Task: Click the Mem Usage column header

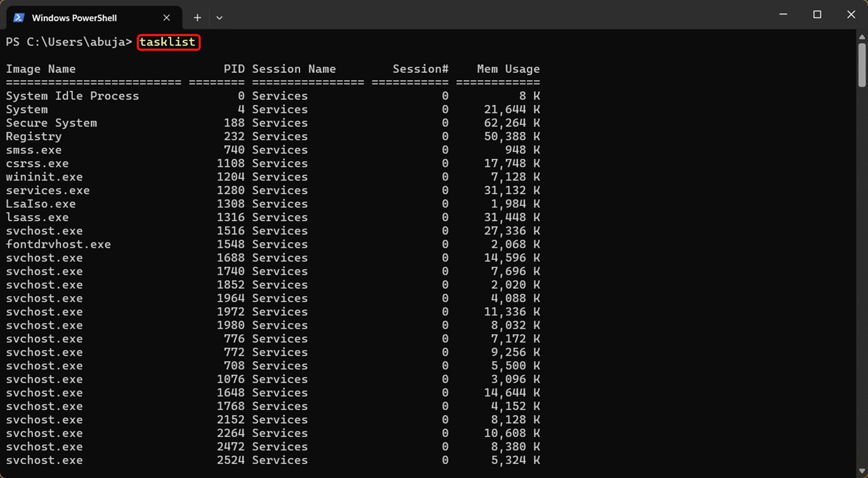Action: [x=508, y=69]
